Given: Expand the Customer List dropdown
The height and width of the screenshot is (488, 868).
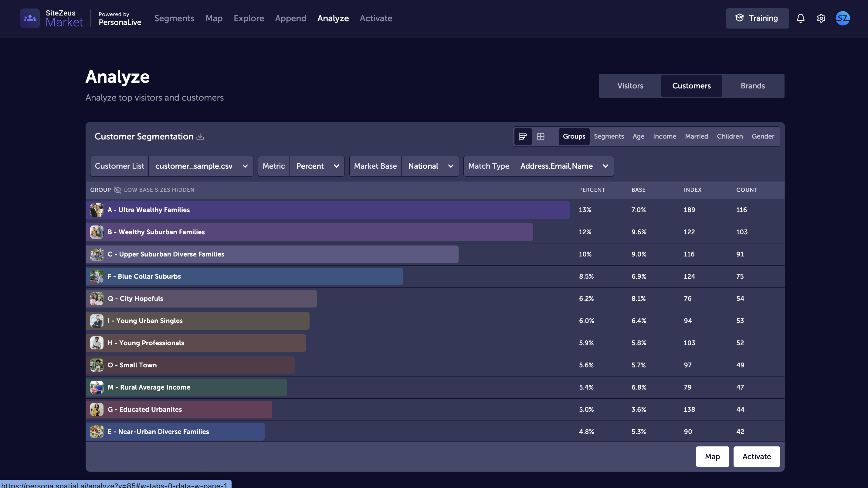Looking at the screenshot, I should point(201,166).
